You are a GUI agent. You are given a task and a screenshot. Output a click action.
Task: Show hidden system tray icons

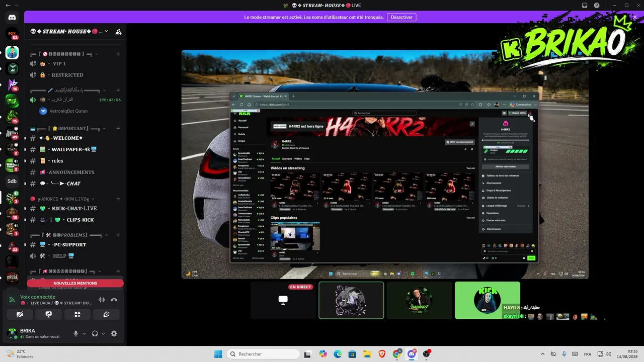point(543,354)
